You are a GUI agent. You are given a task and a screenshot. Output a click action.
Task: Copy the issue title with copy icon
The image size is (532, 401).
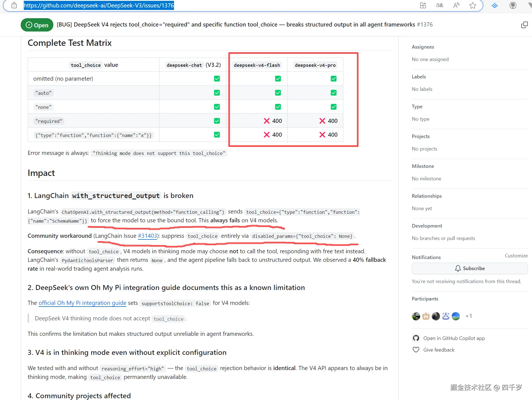524,25
